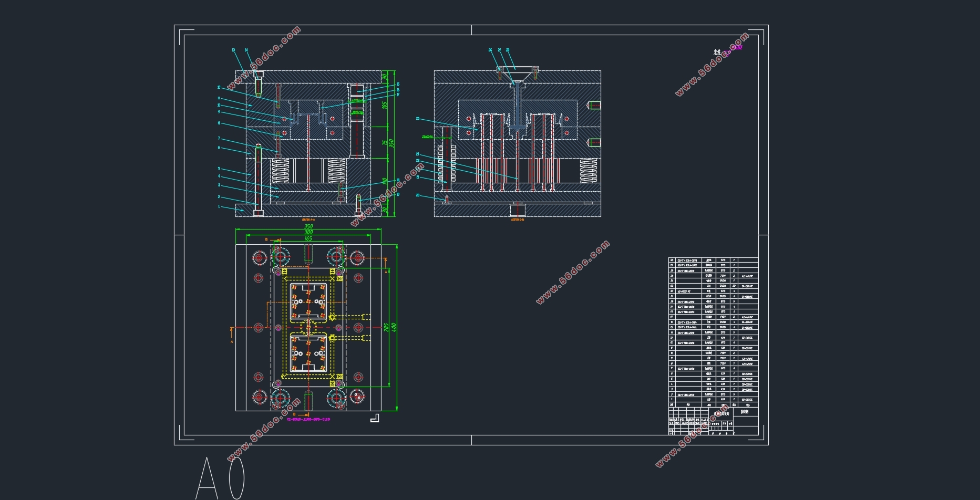Click the vertical 400 dimension beside plan view
Screen dimensions: 980x500
394,327
